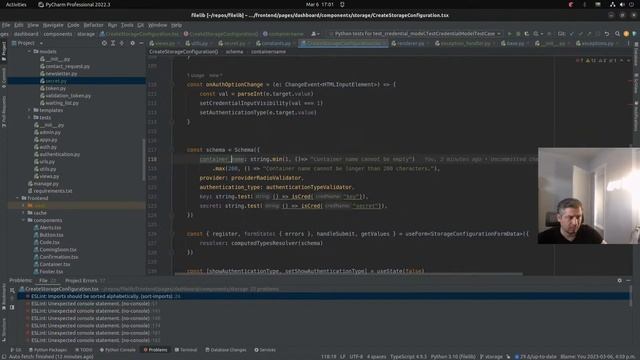Switch to editor tab constants.py
The image size is (640, 360).
pos(276,43)
